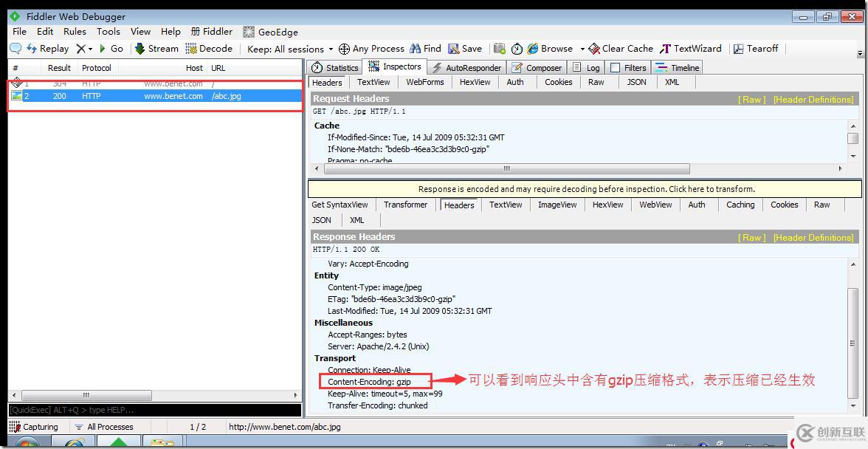Viewport: 868px width, 449px height.
Task: Select request WebForms tab
Action: (x=425, y=82)
